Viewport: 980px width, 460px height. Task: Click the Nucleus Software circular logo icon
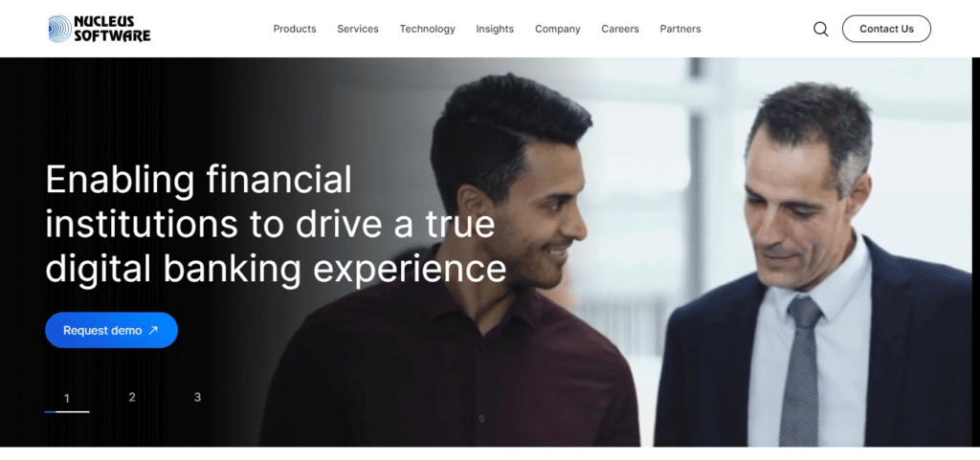(60, 29)
